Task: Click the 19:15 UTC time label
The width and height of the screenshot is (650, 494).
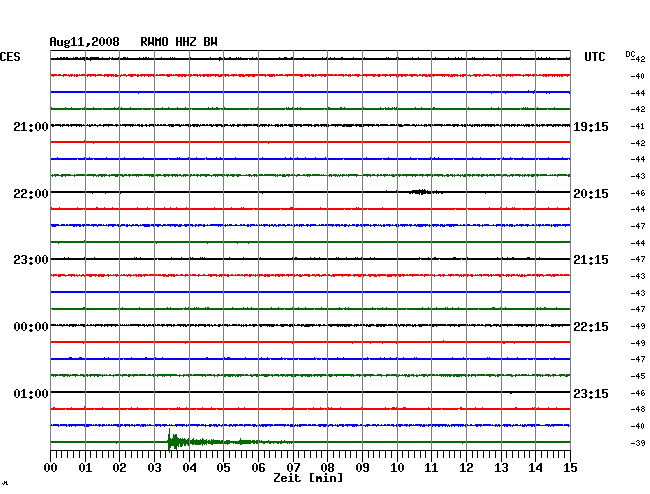Action: [x=591, y=126]
